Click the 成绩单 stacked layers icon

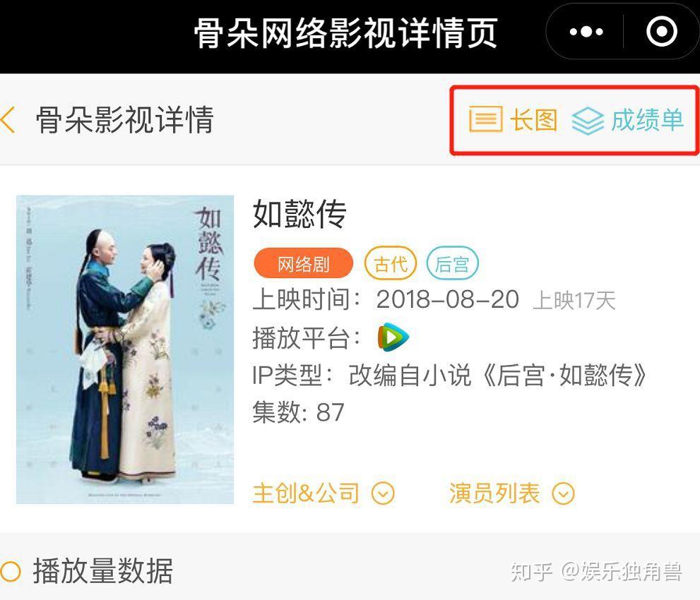click(588, 121)
